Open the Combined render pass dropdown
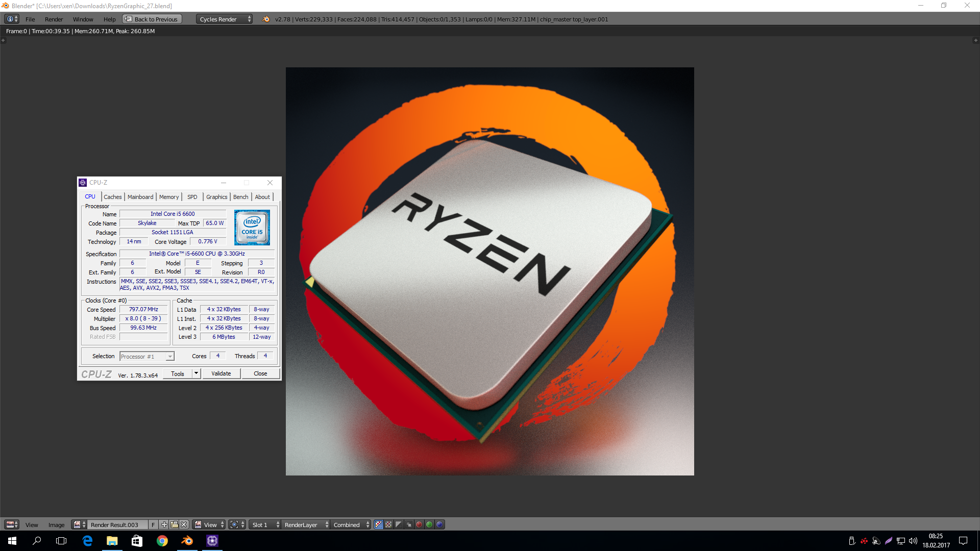The width and height of the screenshot is (980, 551). click(x=351, y=524)
